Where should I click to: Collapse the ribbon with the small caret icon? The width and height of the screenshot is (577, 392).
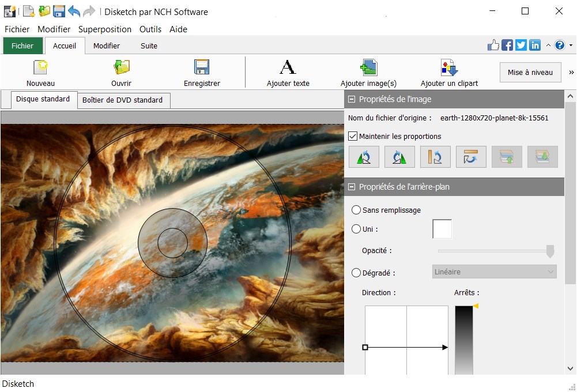click(548, 46)
